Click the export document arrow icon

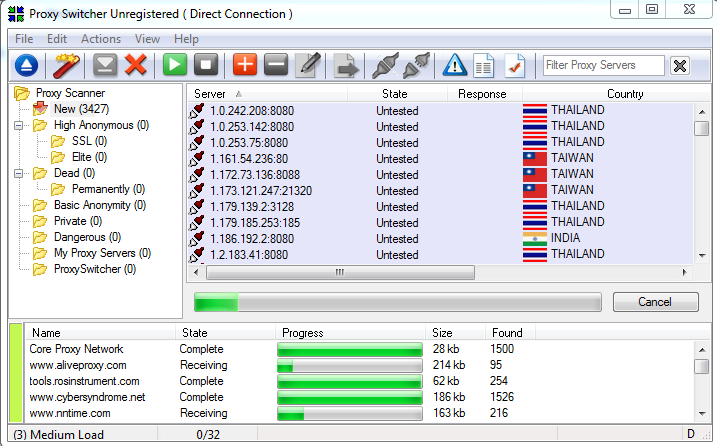tap(347, 65)
